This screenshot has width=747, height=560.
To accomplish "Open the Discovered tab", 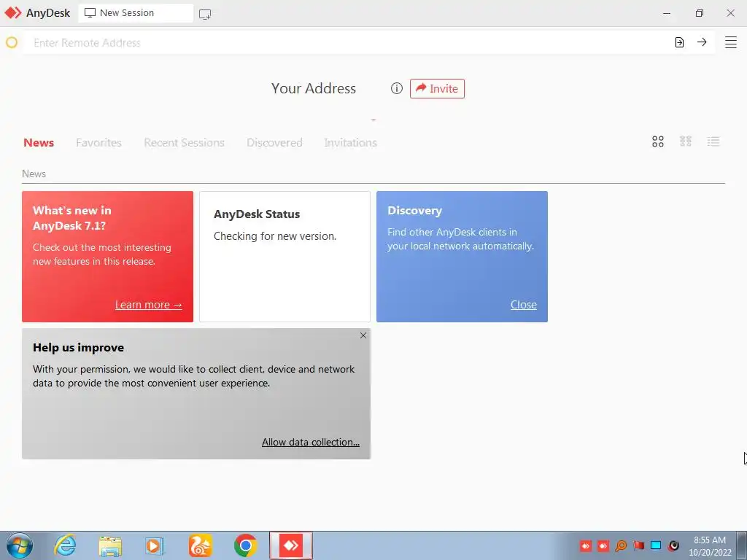I will [274, 142].
